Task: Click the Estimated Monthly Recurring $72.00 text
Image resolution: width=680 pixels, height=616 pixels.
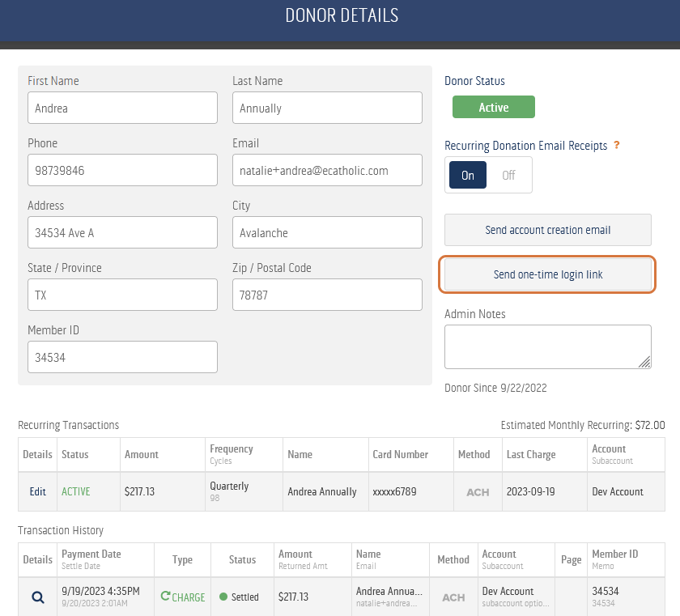Action: pos(582,425)
